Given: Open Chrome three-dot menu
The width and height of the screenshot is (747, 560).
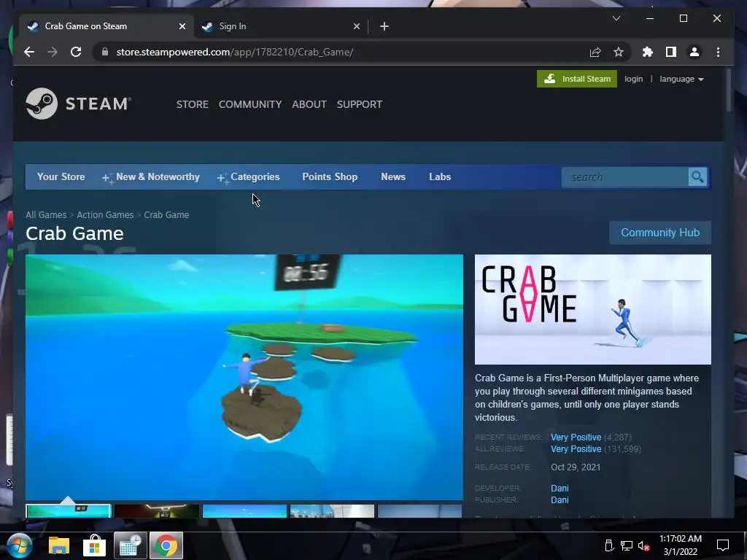Looking at the screenshot, I should (718, 52).
